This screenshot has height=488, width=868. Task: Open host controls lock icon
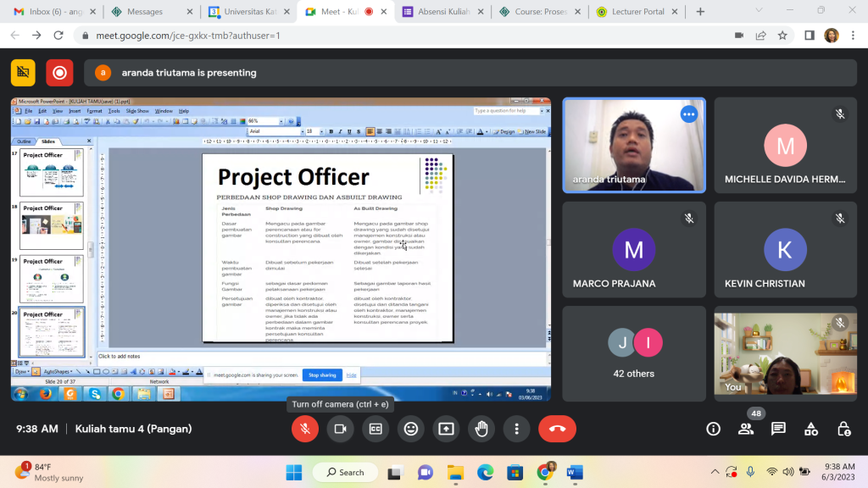pos(843,429)
